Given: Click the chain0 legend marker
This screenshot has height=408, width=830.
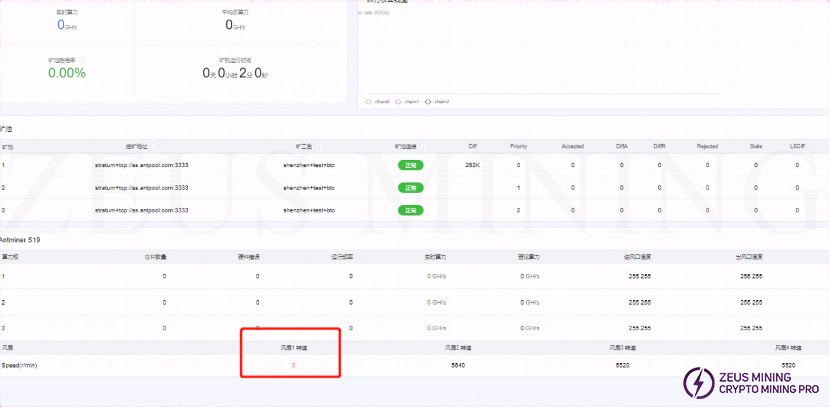Looking at the screenshot, I should [370, 101].
